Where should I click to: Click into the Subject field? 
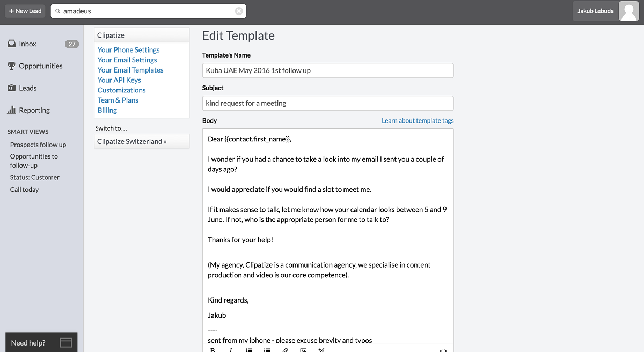pos(327,103)
